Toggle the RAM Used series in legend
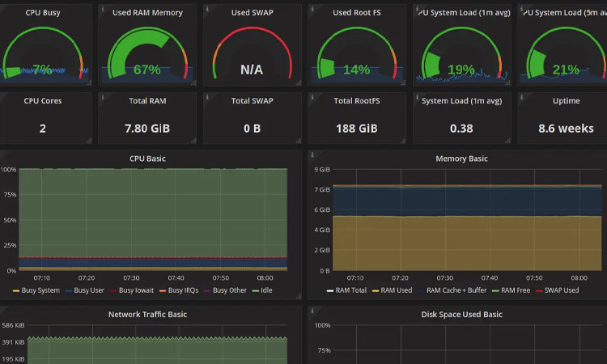607x364 pixels. (397, 290)
